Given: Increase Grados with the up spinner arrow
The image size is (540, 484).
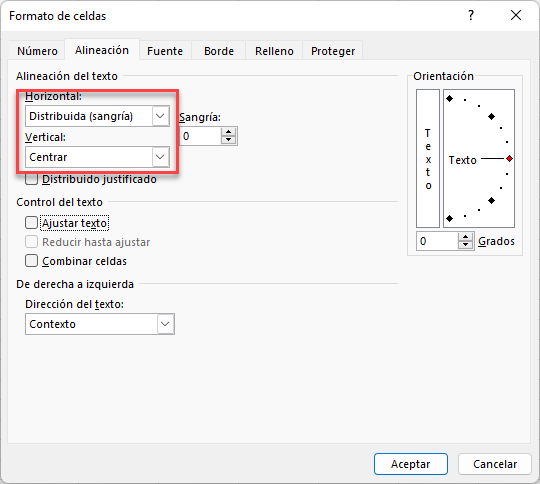Looking at the screenshot, I should point(466,237).
